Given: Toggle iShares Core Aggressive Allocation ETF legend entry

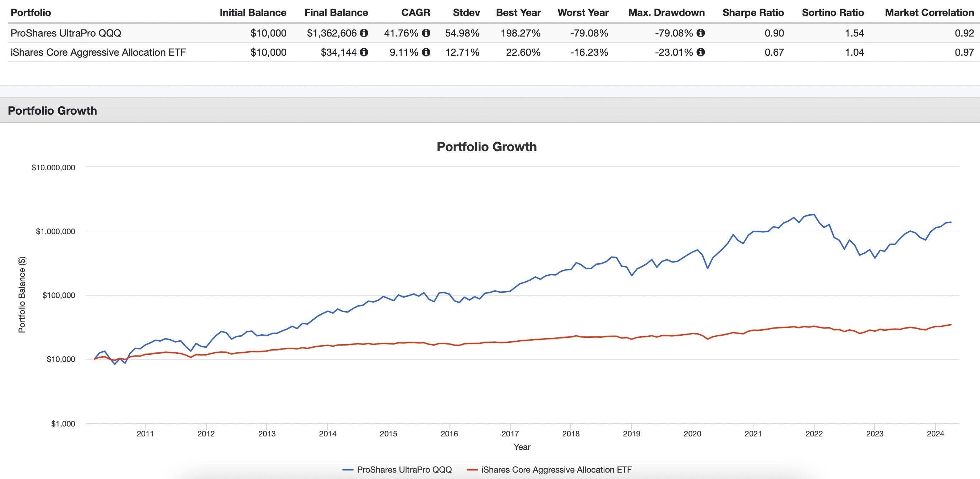Looking at the screenshot, I should [x=556, y=469].
